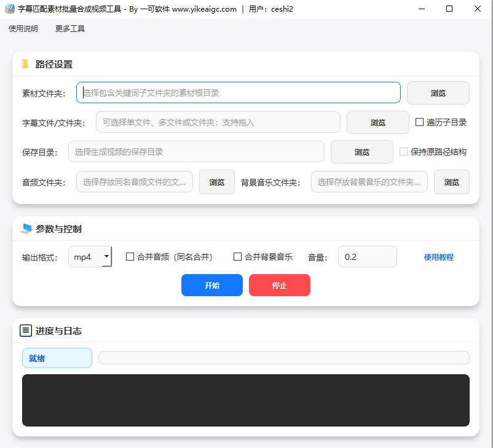Open the 更多工具 menu
The height and width of the screenshot is (448, 493).
pyautogui.click(x=70, y=29)
